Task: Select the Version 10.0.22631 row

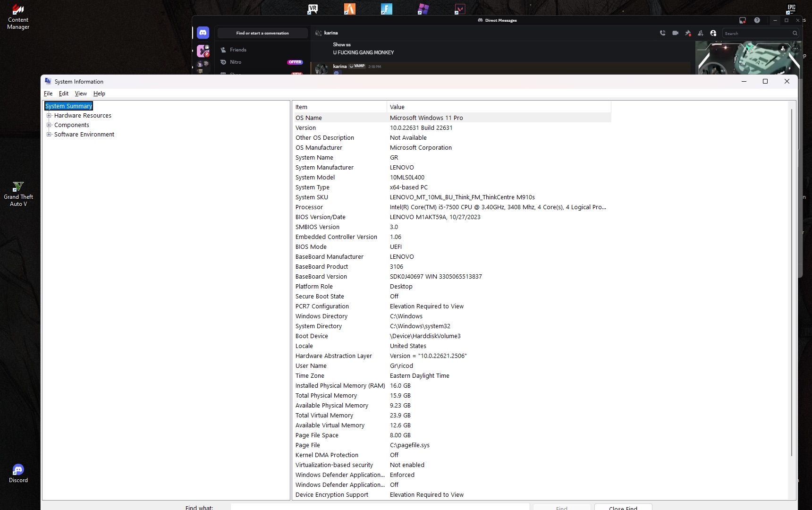Action: point(452,128)
